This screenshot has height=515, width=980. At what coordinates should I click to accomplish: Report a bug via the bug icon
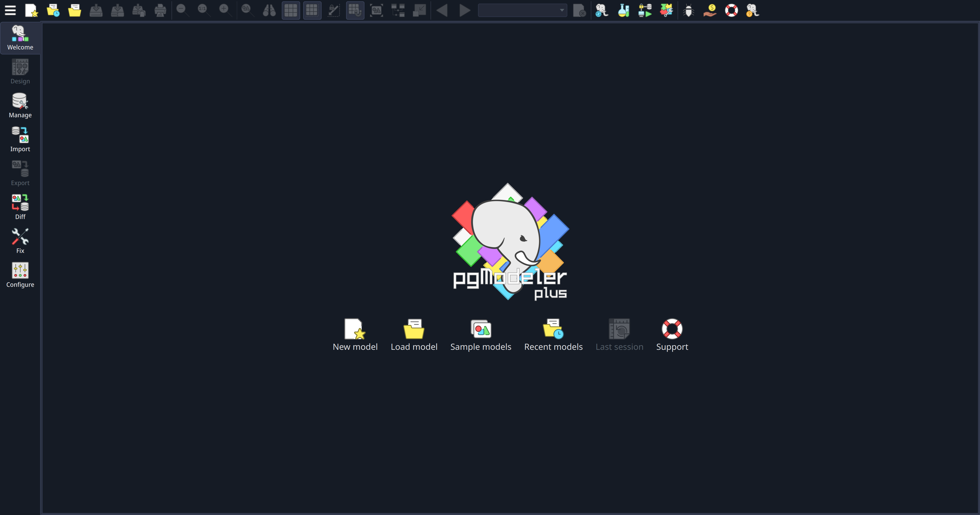tap(689, 10)
